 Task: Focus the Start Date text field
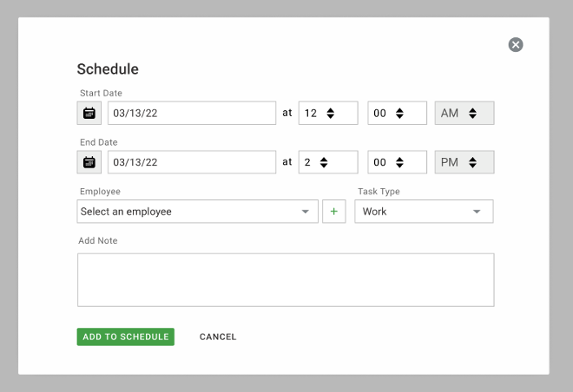[192, 113]
